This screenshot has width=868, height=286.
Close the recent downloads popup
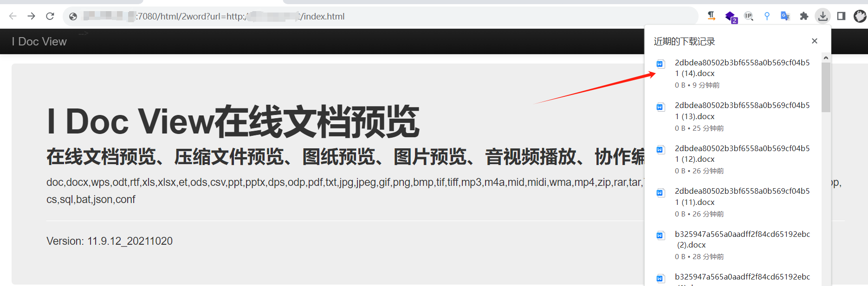coord(814,41)
